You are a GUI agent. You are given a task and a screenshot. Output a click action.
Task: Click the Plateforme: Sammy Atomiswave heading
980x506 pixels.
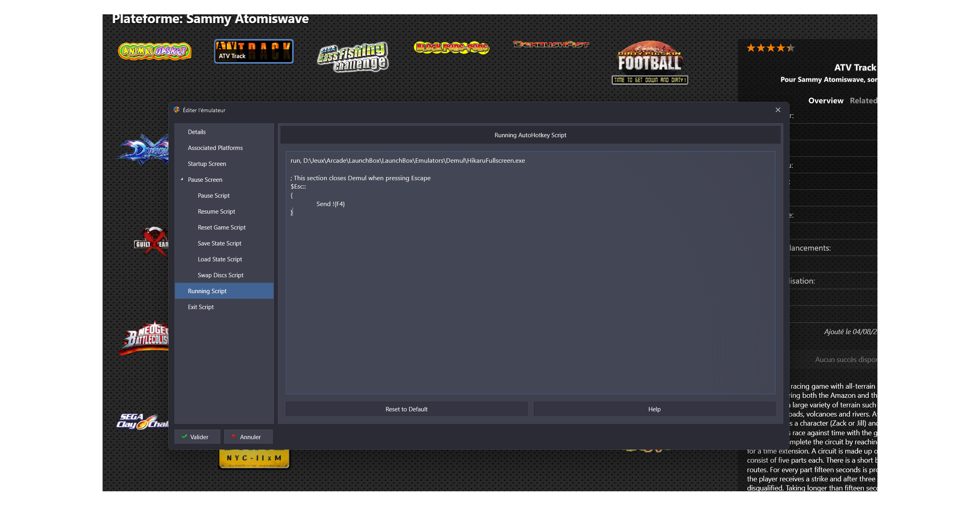pos(210,19)
